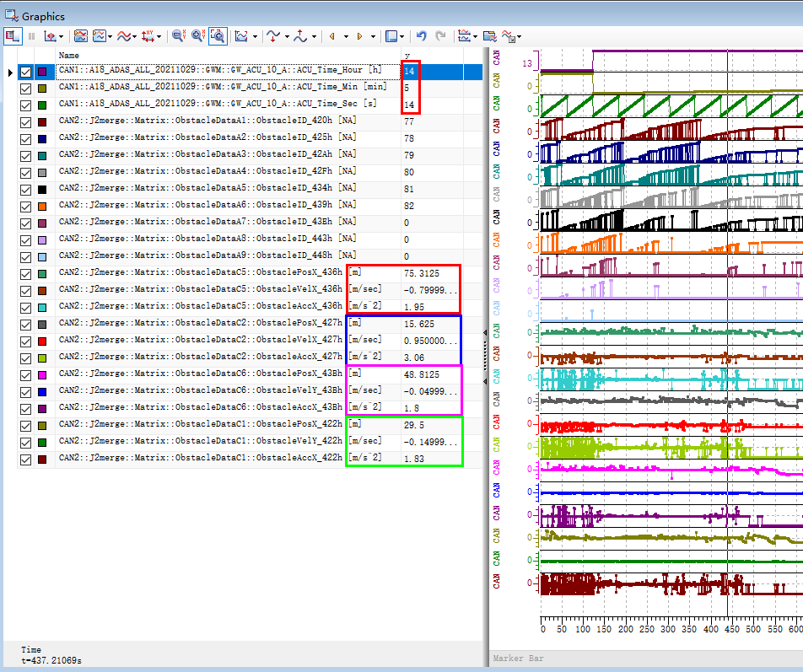
Task: Click the zoom out magnifier icon
Action: click(x=178, y=36)
